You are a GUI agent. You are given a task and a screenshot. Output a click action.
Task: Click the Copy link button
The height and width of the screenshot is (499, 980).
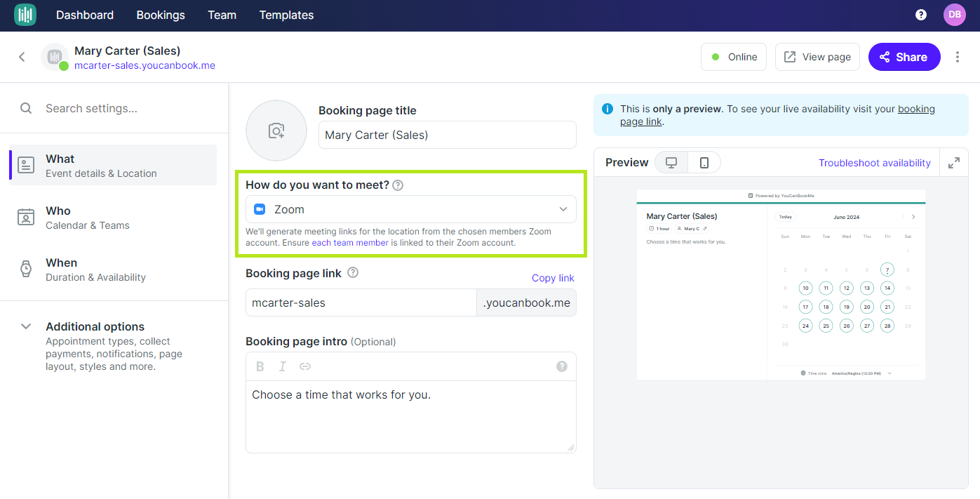(x=553, y=278)
